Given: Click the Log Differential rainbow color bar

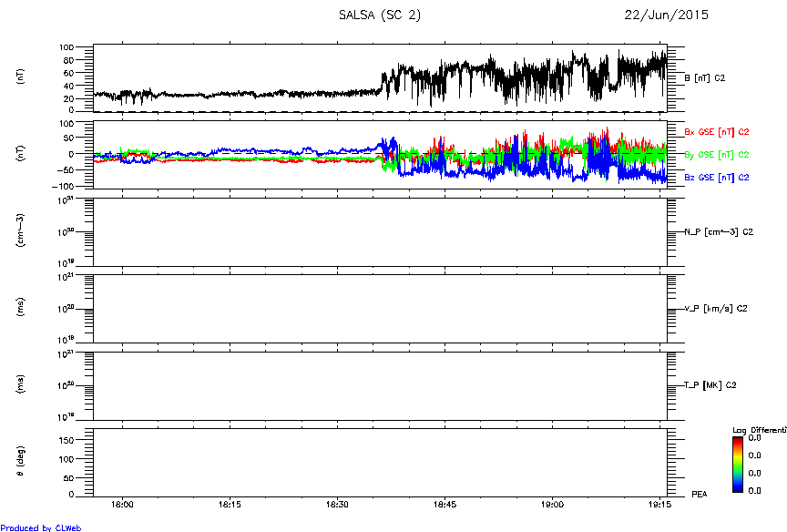Looking at the screenshot, I should [x=737, y=465].
